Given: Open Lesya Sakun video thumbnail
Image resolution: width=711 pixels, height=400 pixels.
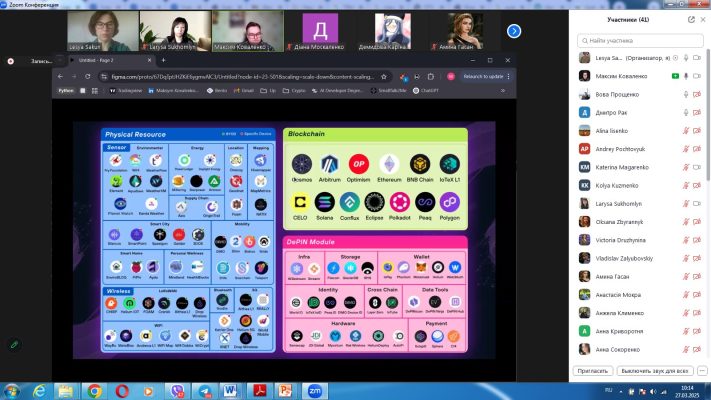Looking at the screenshot, I should tap(103, 31).
